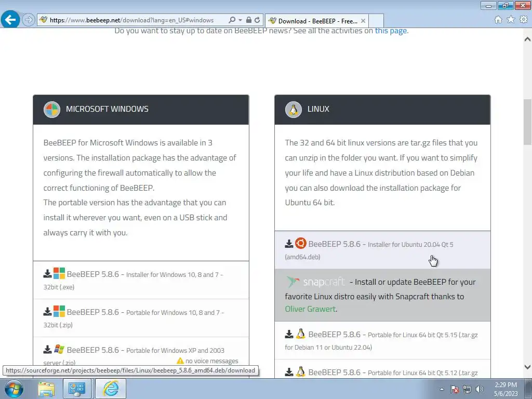The image size is (532, 399).
Task: Click Internet Explorer taskbar icon
Action: coord(111,389)
